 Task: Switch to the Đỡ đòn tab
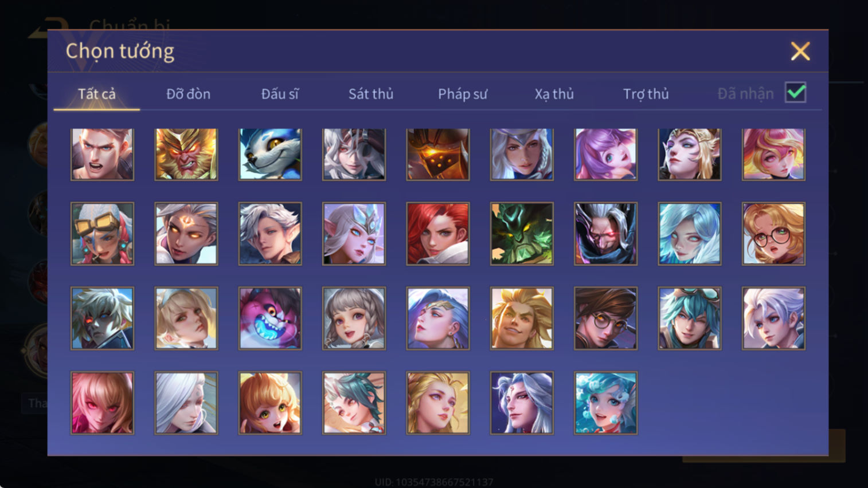pos(188,94)
